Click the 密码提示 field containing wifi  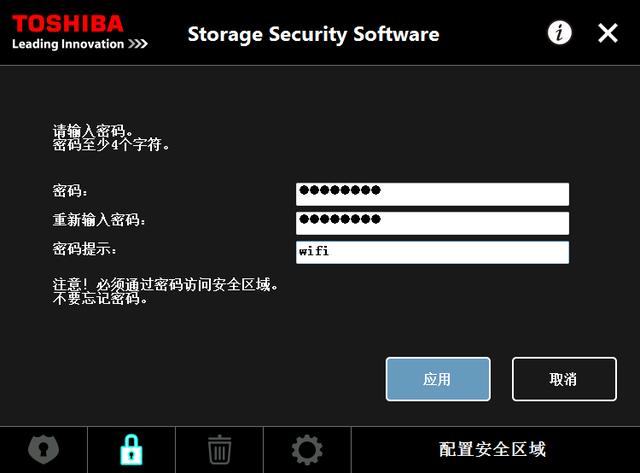[x=432, y=252]
